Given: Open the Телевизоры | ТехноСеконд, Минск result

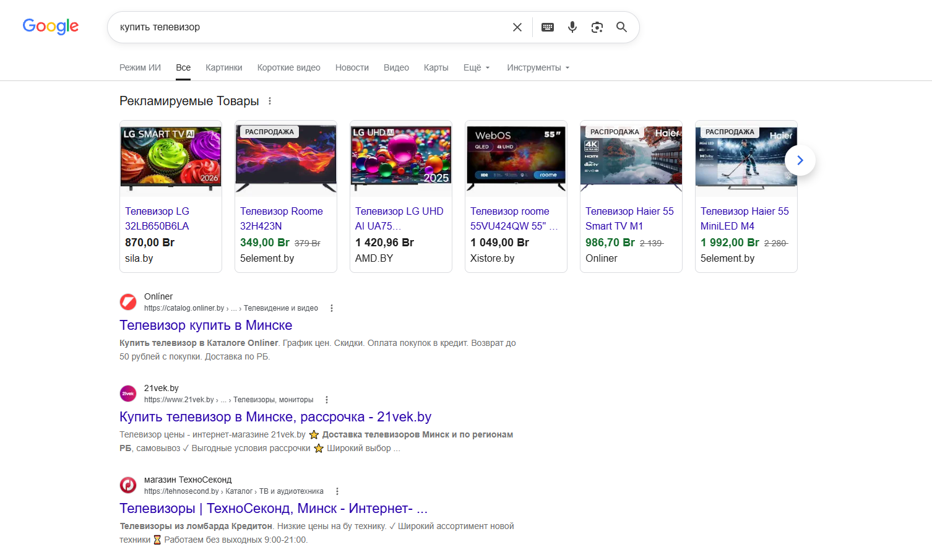Looking at the screenshot, I should coord(273,509).
